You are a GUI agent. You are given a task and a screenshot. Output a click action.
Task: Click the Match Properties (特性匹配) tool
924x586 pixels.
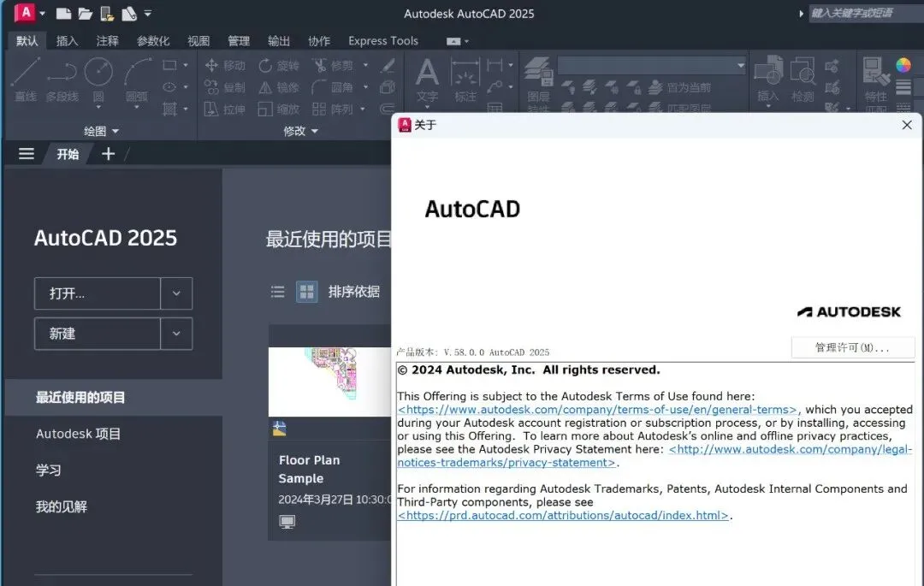click(876, 84)
